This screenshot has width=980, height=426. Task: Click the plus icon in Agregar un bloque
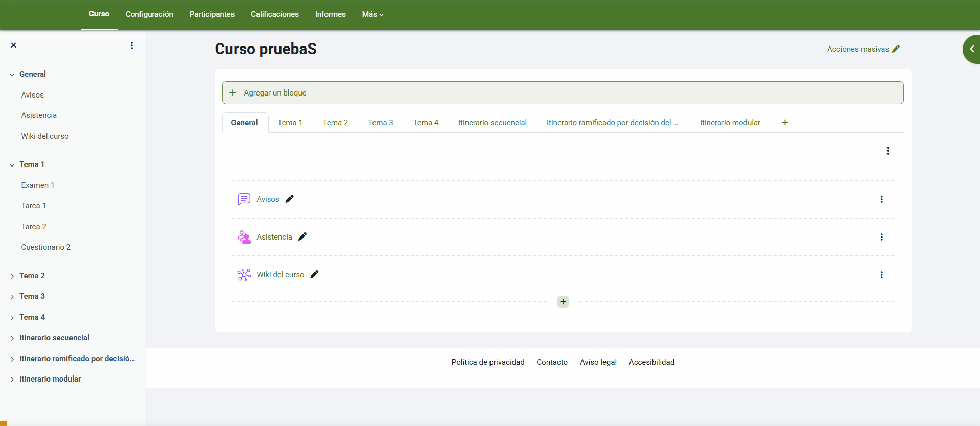232,92
